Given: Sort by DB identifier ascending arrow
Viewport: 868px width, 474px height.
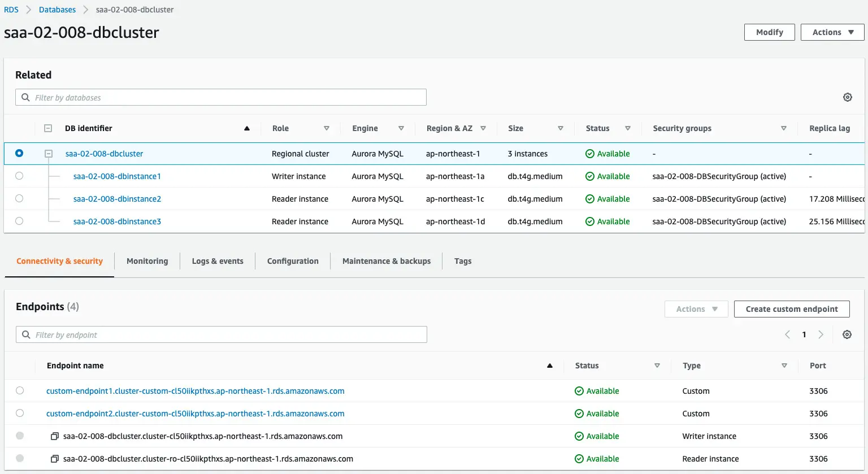Looking at the screenshot, I should pyautogui.click(x=246, y=128).
